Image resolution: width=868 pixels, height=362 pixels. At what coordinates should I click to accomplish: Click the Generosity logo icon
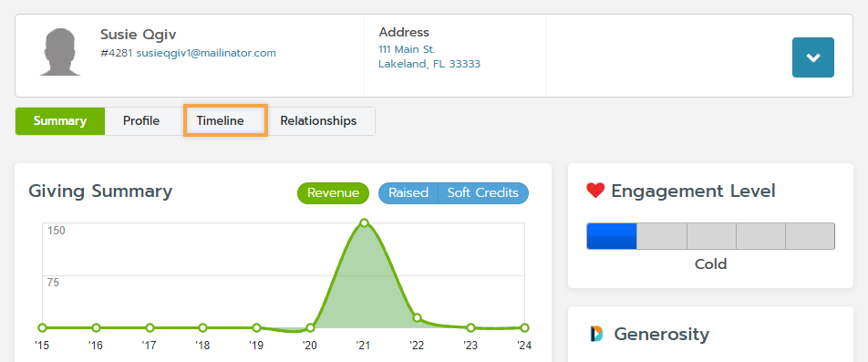pyautogui.click(x=596, y=334)
